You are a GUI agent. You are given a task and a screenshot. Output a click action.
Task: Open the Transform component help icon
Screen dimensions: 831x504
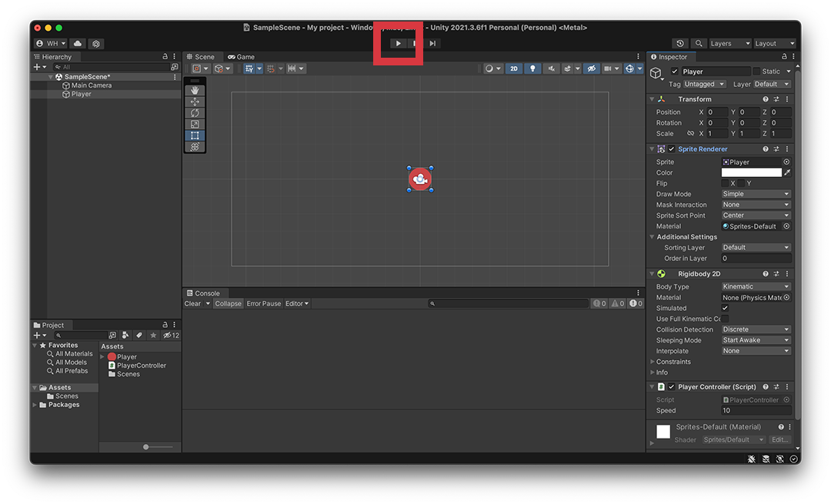pyautogui.click(x=766, y=99)
